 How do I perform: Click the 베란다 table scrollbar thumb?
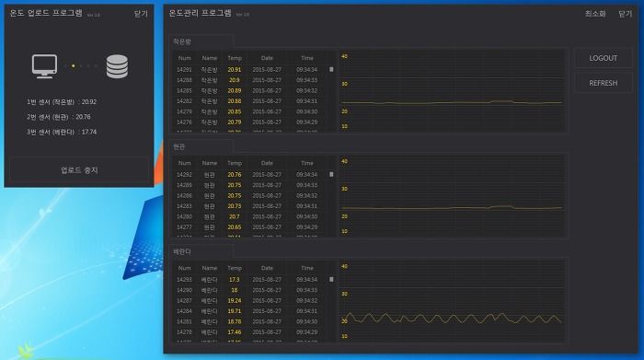(x=331, y=279)
